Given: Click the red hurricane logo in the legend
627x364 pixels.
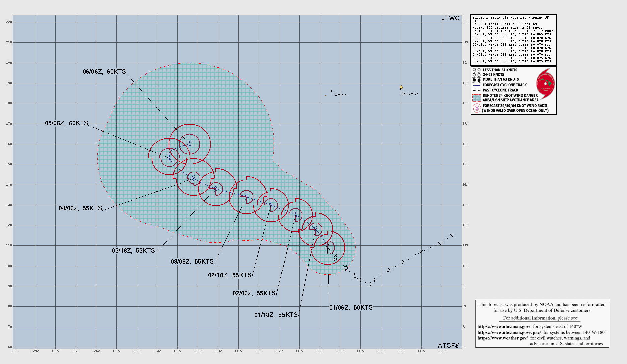Looking at the screenshot, I should 545,84.
